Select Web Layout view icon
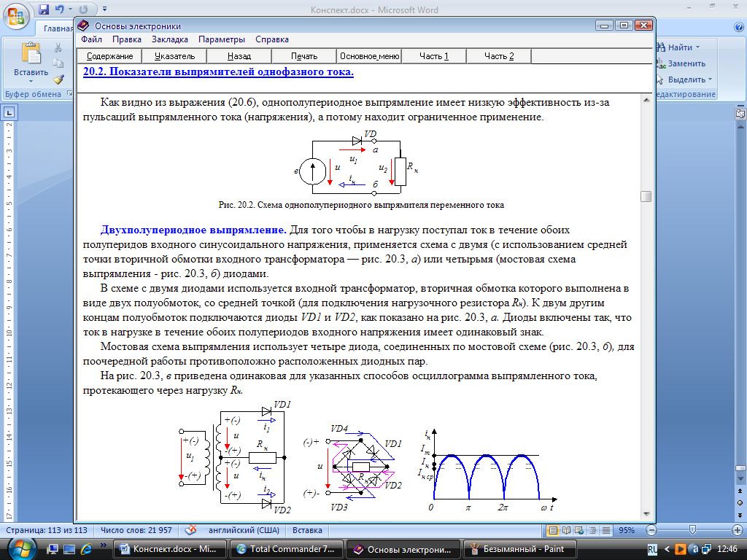 [x=579, y=530]
